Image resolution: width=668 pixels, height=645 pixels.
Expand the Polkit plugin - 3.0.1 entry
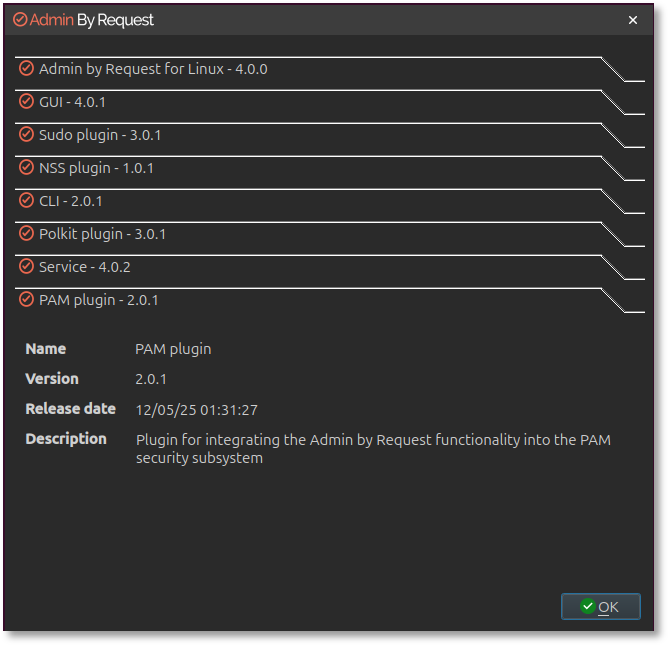(102, 234)
